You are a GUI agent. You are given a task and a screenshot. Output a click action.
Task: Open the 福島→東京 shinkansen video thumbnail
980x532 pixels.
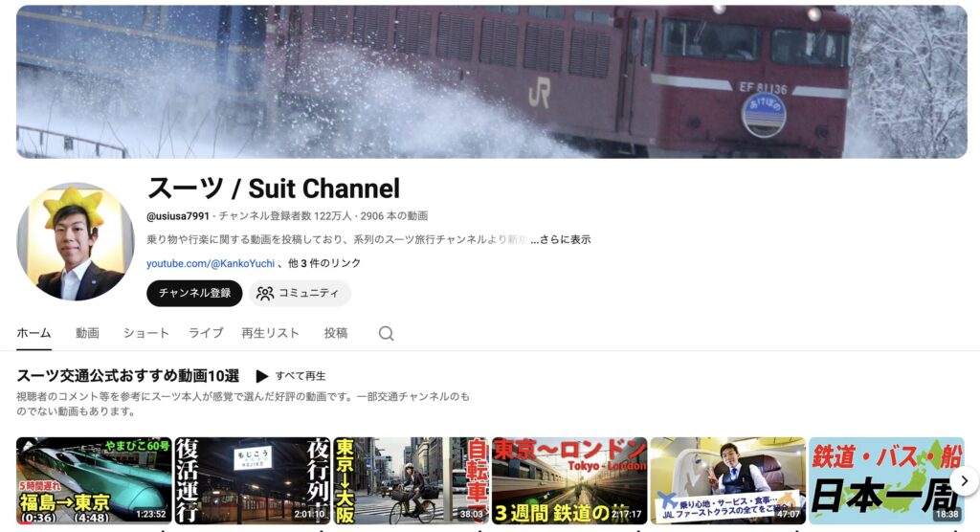94,480
